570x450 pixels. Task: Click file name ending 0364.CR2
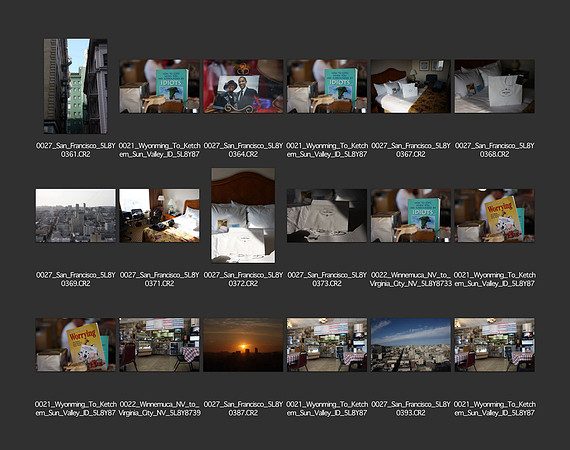point(243,150)
